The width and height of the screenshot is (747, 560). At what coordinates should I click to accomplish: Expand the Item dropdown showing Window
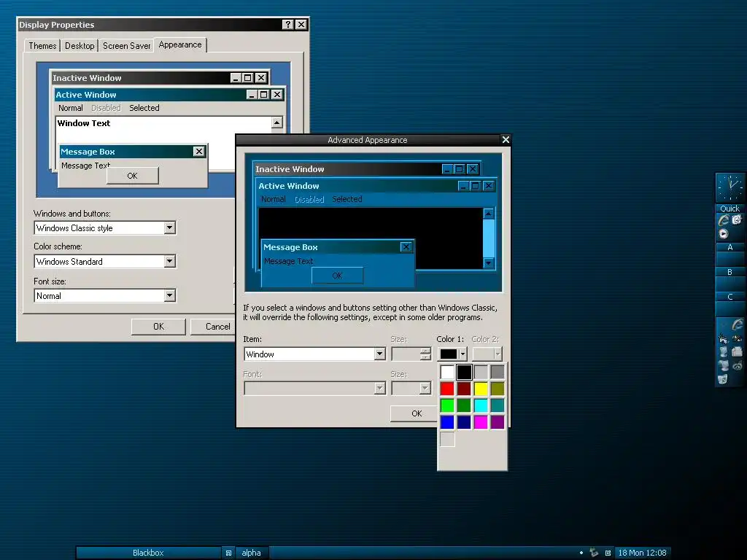(x=379, y=354)
